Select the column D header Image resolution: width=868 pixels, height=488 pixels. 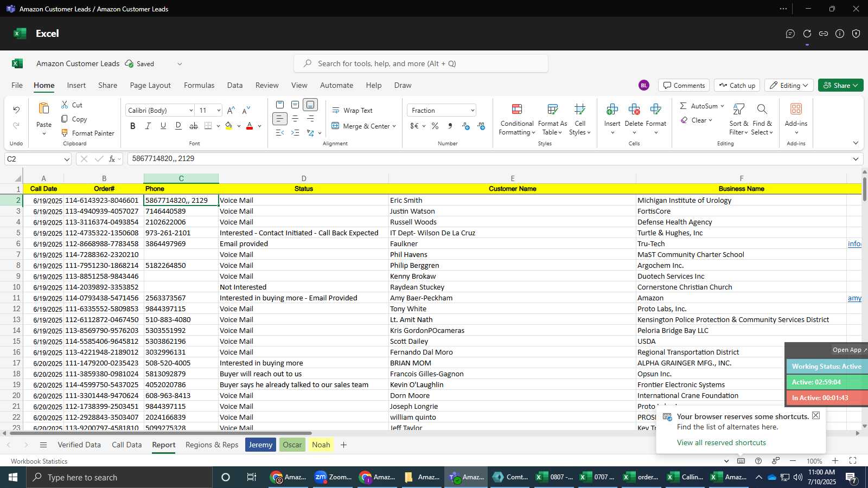click(x=304, y=178)
